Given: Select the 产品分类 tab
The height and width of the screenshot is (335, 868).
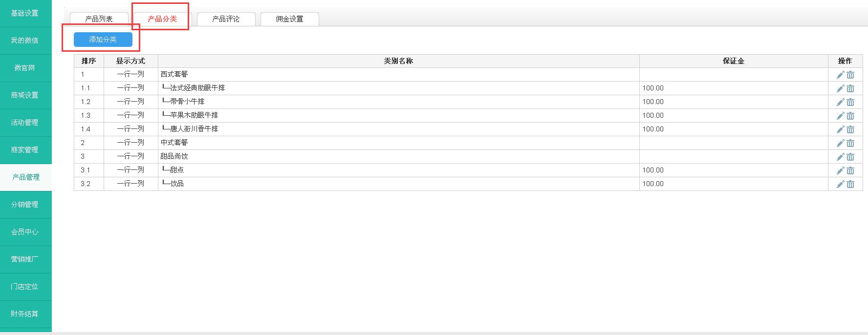Looking at the screenshot, I should click(162, 19).
